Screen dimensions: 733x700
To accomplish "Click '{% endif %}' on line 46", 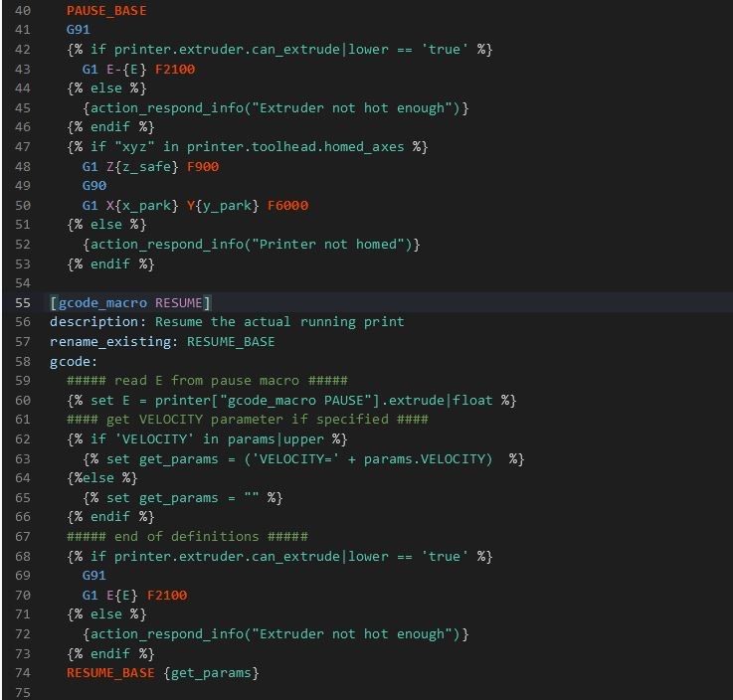I will 110,127.
